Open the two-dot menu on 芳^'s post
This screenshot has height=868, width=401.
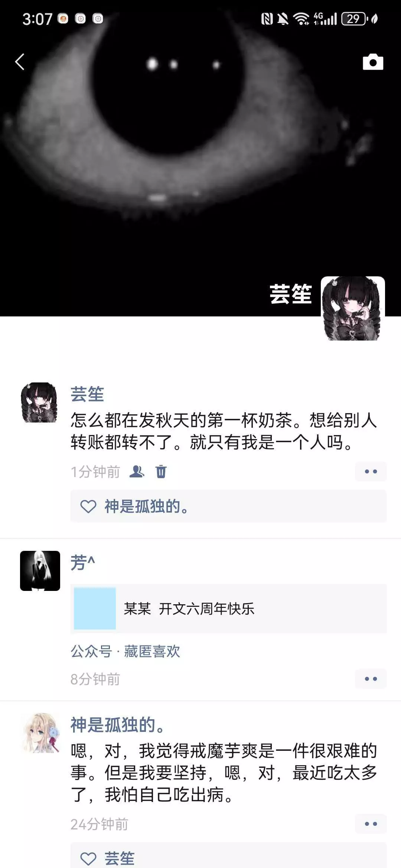coord(371,679)
